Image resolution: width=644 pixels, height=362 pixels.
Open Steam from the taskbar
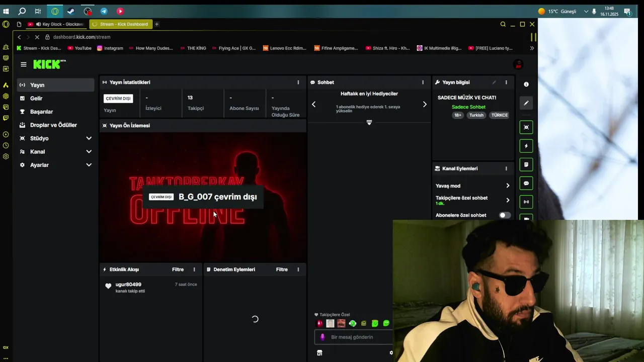tap(71, 11)
